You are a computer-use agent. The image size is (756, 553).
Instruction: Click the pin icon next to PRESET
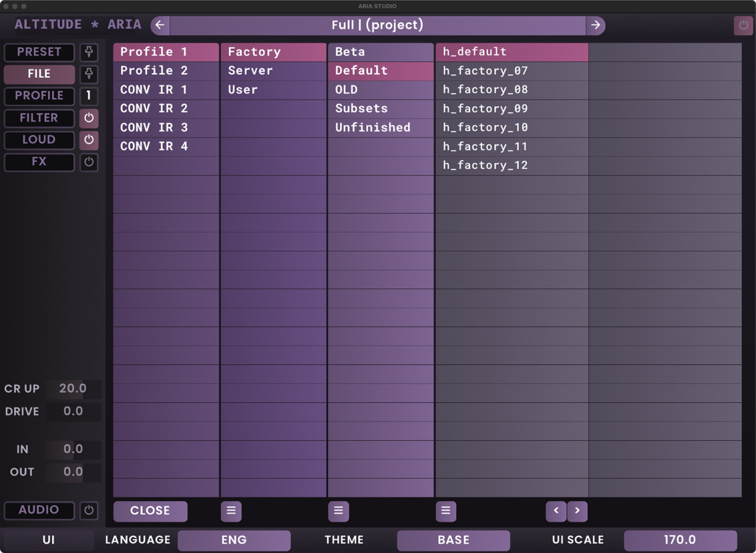click(89, 52)
